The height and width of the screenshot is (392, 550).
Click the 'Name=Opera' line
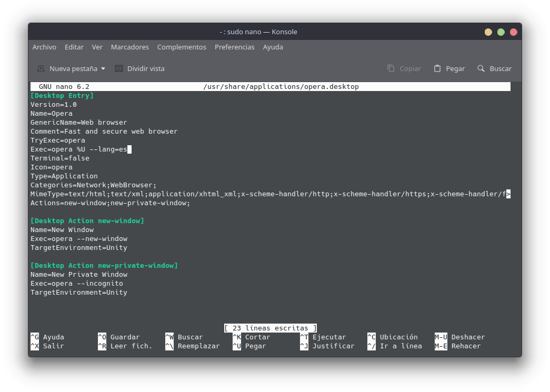52,114
